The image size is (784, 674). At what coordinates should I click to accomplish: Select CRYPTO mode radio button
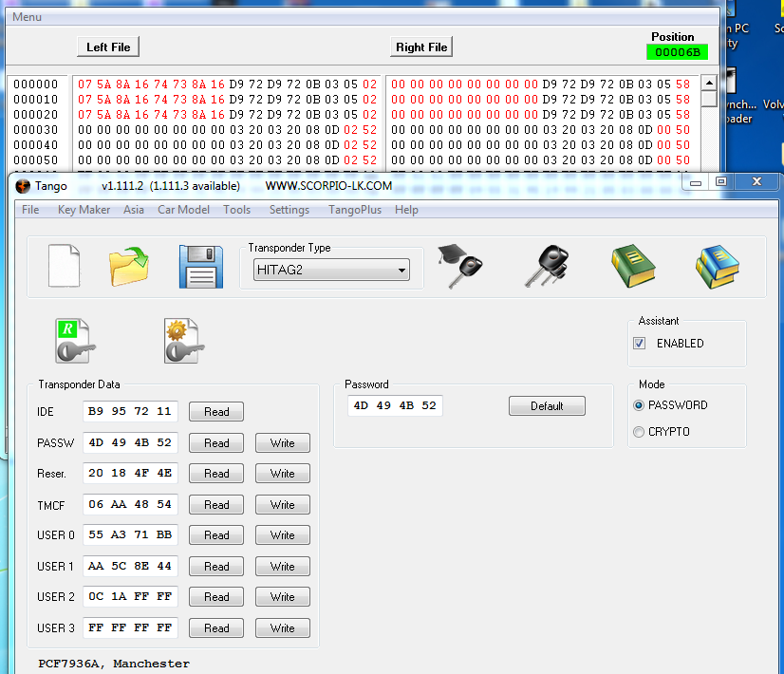639,432
